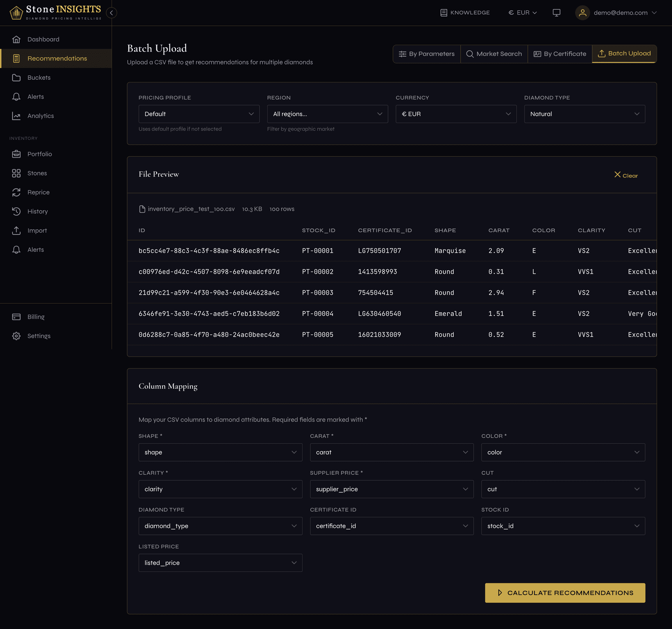Open the Buckets folder icon in sidebar
This screenshot has width=672, height=629.
(x=16, y=78)
